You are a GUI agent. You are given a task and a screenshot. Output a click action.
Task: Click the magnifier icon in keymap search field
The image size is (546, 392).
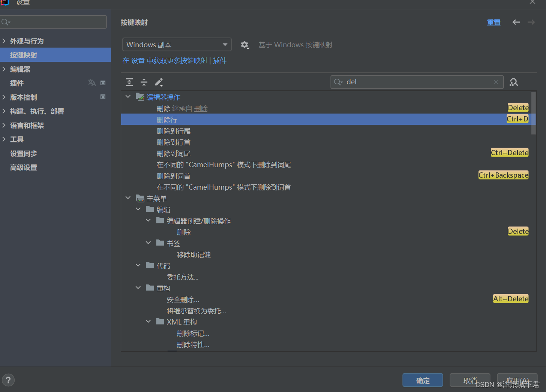pyautogui.click(x=338, y=82)
